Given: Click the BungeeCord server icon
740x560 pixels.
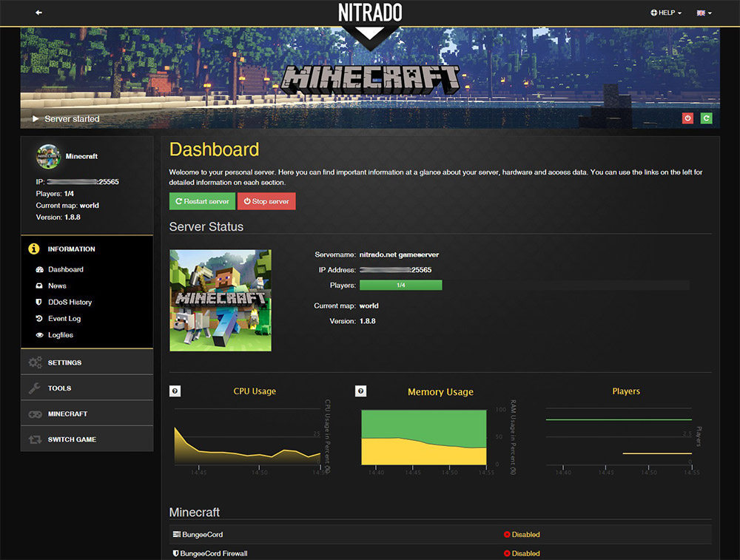Looking at the screenshot, I should click(177, 535).
